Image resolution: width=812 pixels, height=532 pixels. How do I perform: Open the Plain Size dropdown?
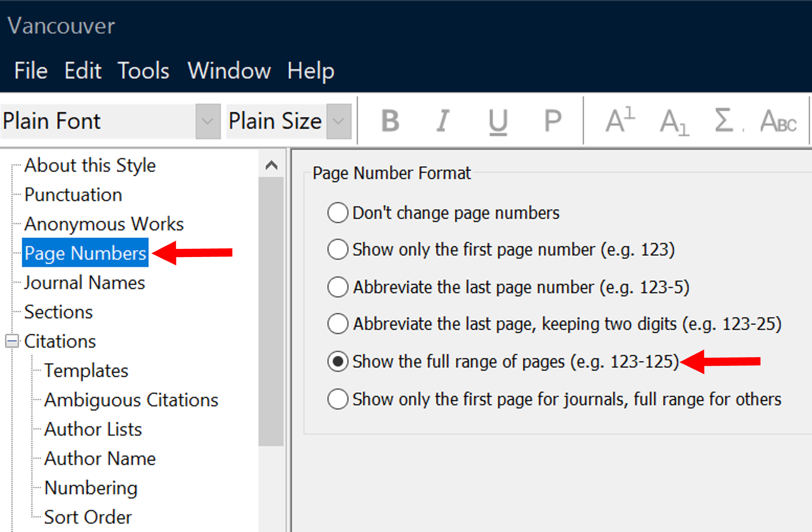click(x=338, y=121)
